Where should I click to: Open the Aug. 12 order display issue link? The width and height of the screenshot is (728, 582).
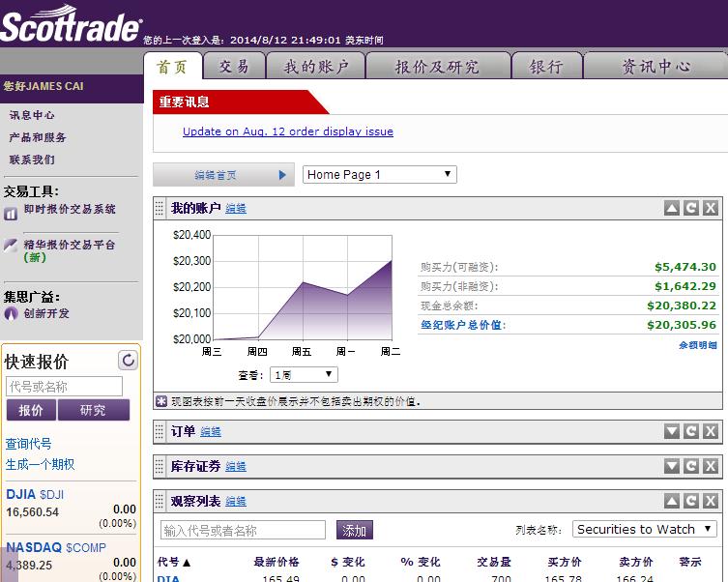287,131
